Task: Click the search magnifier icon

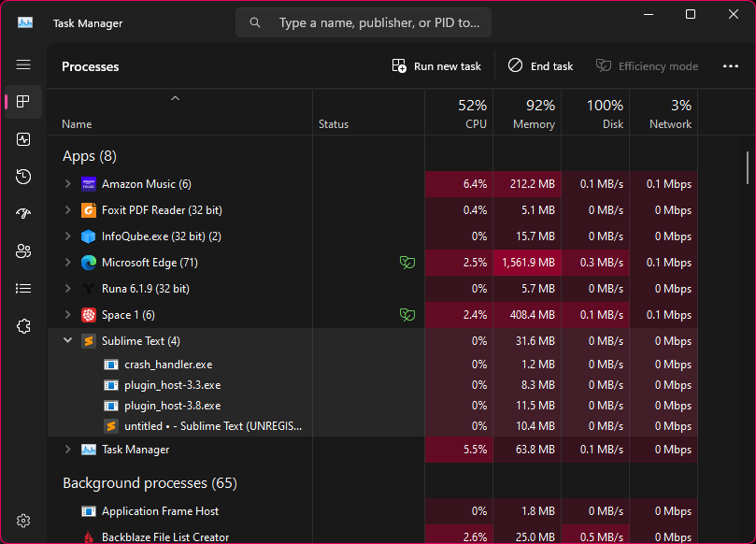Action: 255,22
